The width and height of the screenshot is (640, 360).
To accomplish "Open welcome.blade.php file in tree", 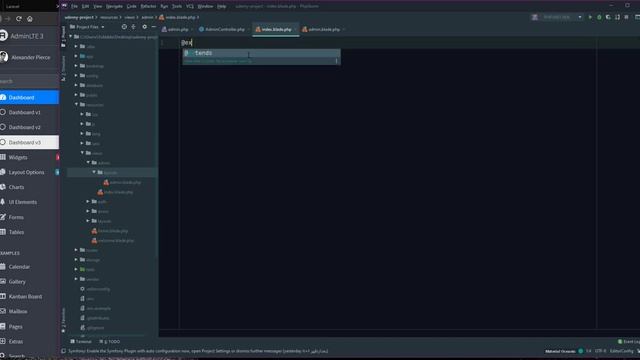I will click(113, 241).
